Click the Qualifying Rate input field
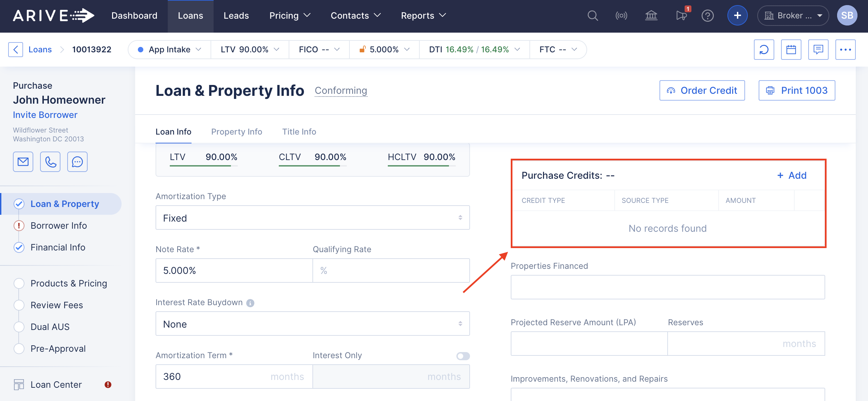Viewport: 868px width, 401px height. (391, 271)
